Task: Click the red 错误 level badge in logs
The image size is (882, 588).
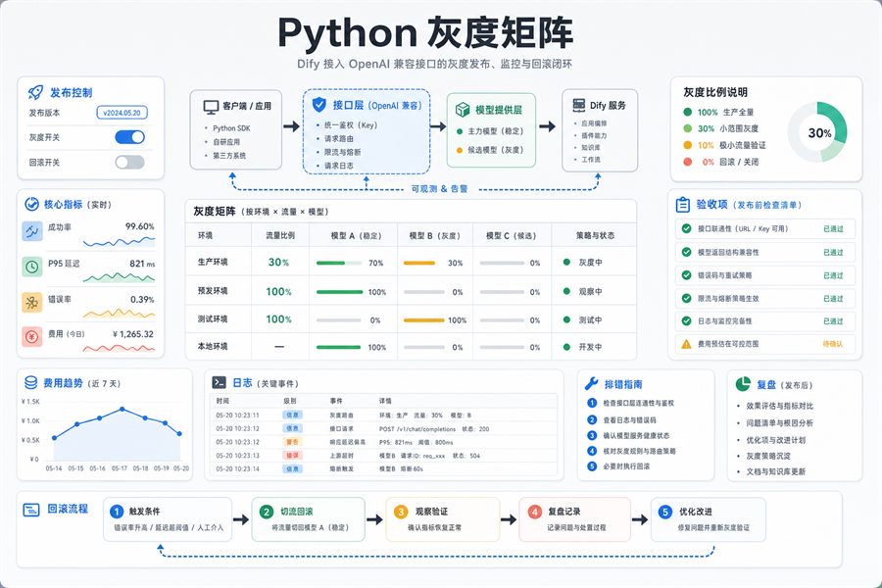Action: point(292,455)
